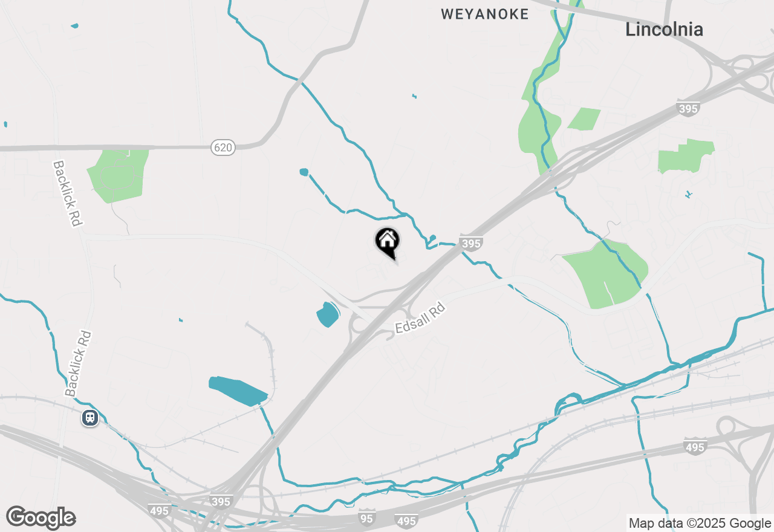Screen dimensions: 774x532
Task: Click the 620 route shield
Action: coord(223,147)
